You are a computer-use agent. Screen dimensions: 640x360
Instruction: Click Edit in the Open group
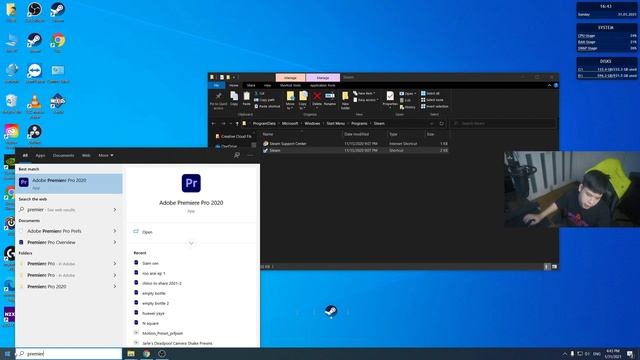click(x=405, y=100)
